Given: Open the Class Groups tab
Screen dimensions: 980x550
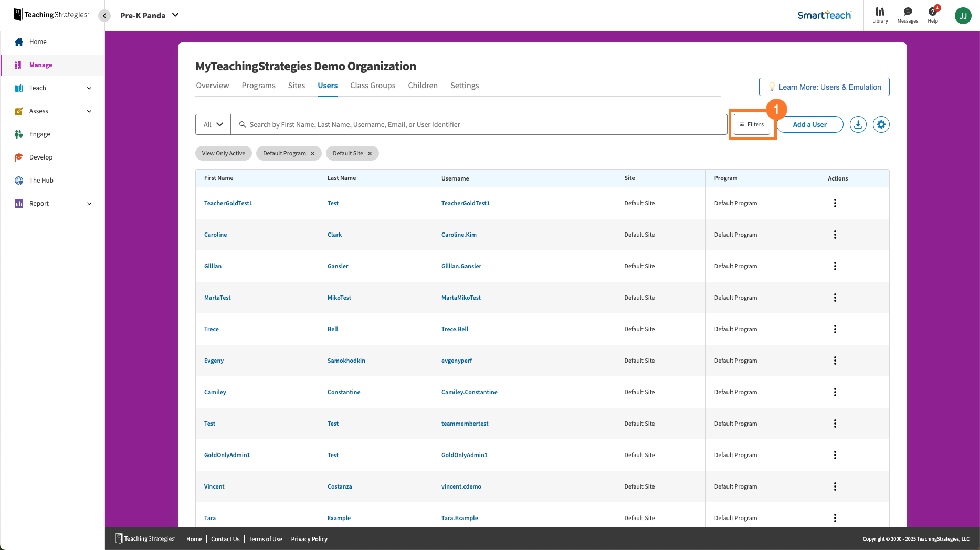Looking at the screenshot, I should click(373, 85).
